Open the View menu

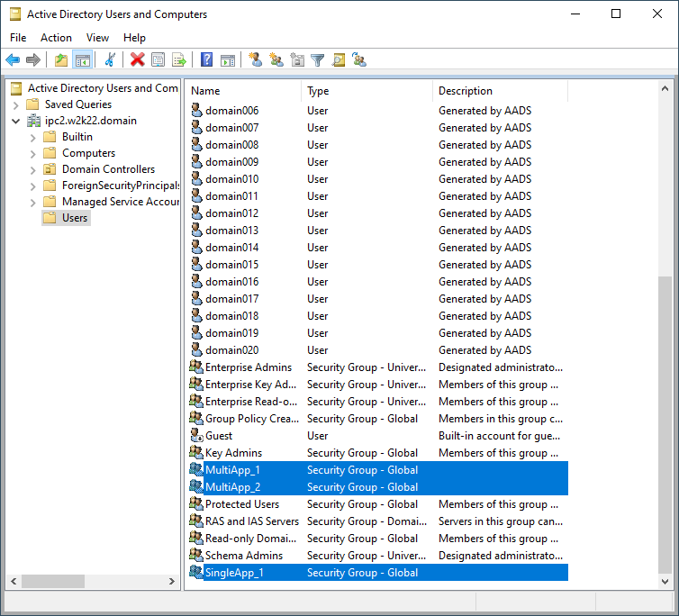point(97,38)
